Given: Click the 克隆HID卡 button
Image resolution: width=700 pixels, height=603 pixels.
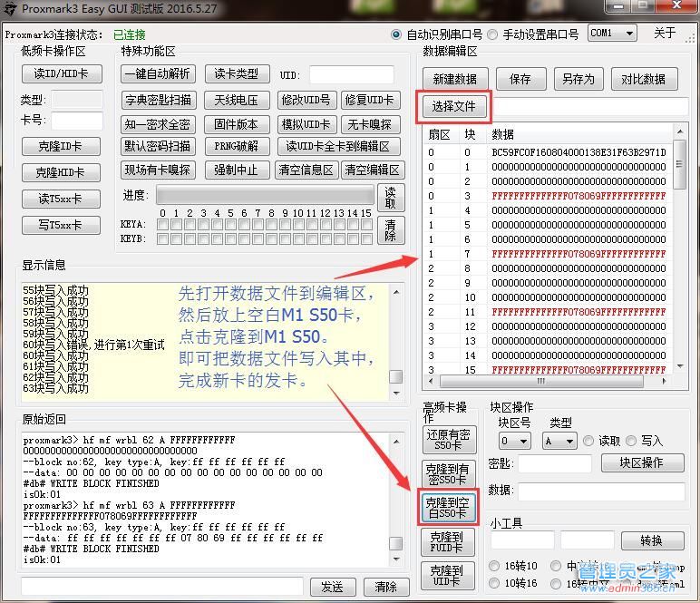Looking at the screenshot, I should pyautogui.click(x=61, y=172).
